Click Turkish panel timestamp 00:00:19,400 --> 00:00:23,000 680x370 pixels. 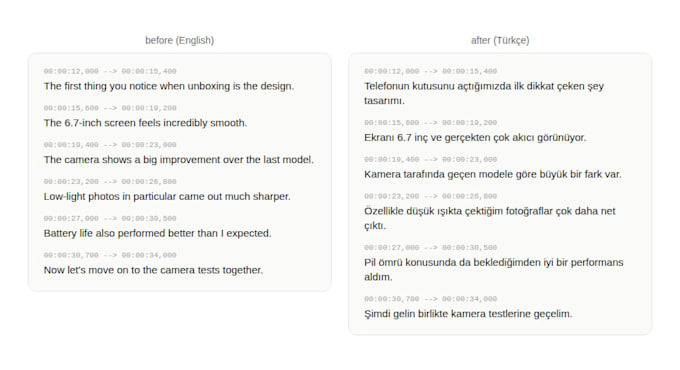[x=431, y=160]
